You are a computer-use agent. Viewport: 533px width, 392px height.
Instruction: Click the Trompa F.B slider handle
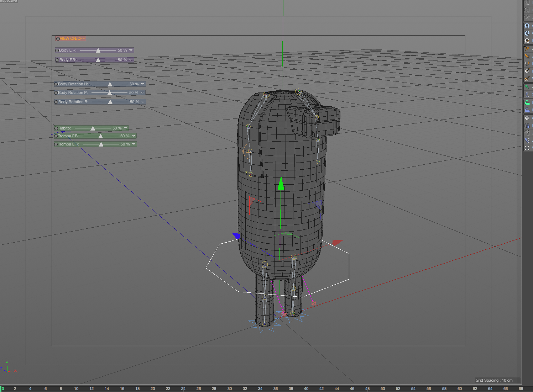click(101, 136)
